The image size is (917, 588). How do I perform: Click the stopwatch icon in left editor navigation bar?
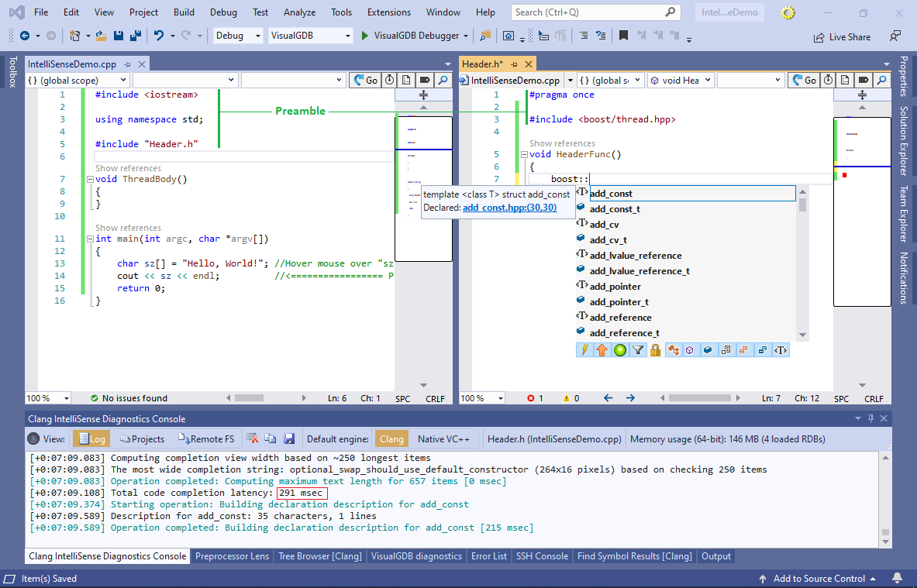[x=389, y=80]
